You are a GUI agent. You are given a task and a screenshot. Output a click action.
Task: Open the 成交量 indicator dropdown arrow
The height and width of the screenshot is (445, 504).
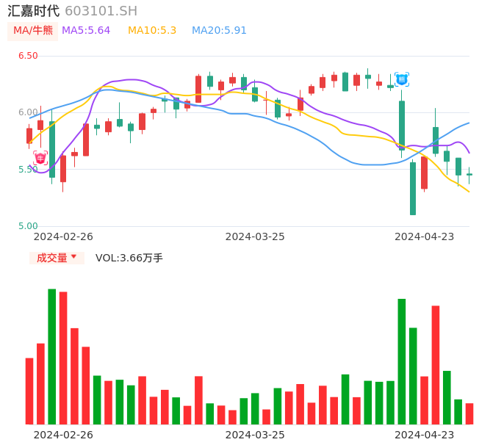(x=73, y=257)
